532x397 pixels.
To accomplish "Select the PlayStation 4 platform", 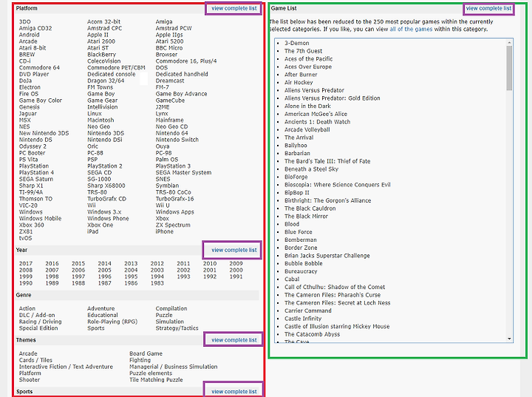I will click(36, 172).
